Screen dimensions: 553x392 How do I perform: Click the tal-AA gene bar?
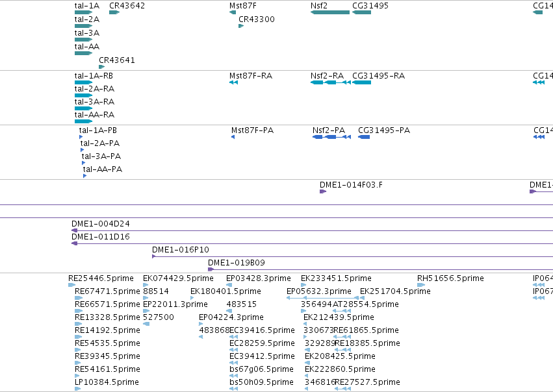[x=84, y=53]
